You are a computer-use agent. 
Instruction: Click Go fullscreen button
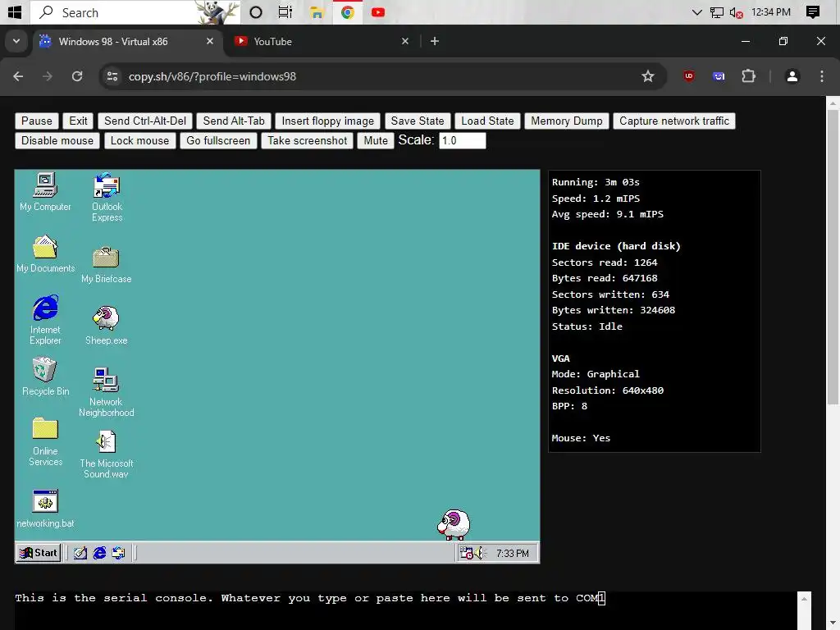(x=218, y=141)
